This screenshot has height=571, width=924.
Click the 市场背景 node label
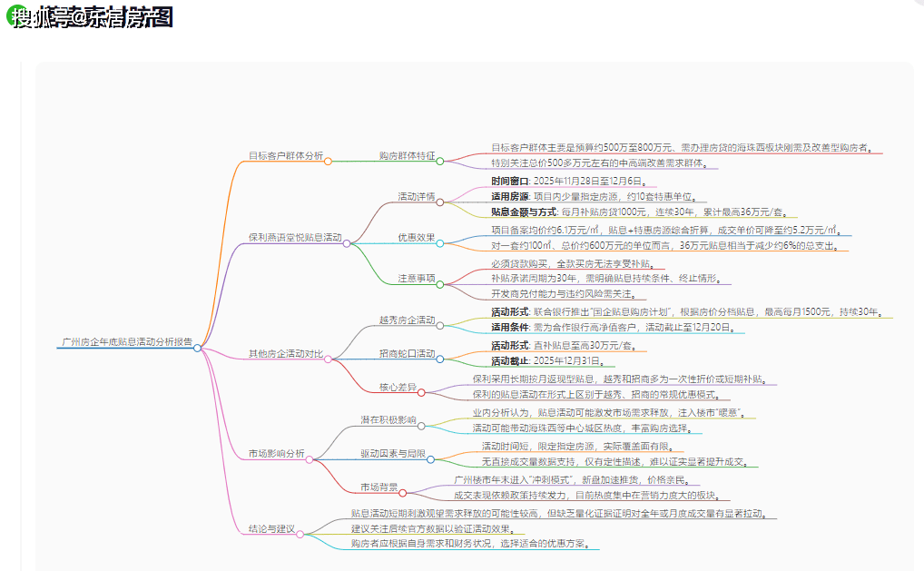pyautogui.click(x=378, y=487)
